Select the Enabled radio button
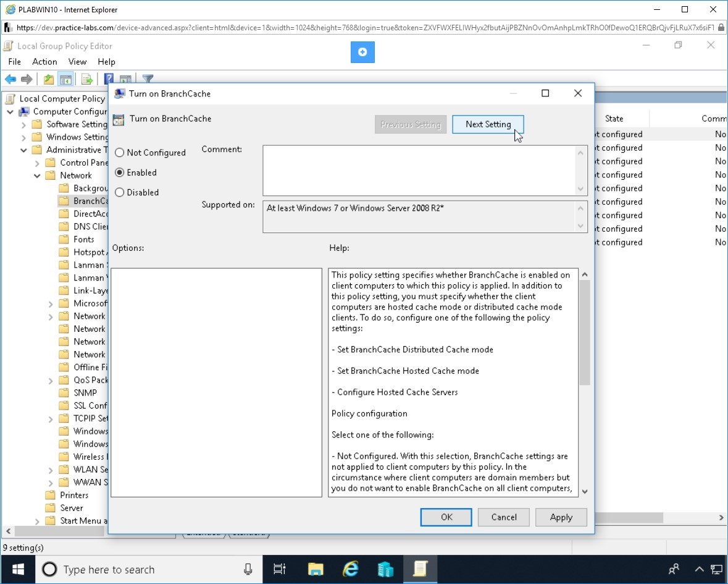This screenshot has width=728, height=584. [x=119, y=172]
